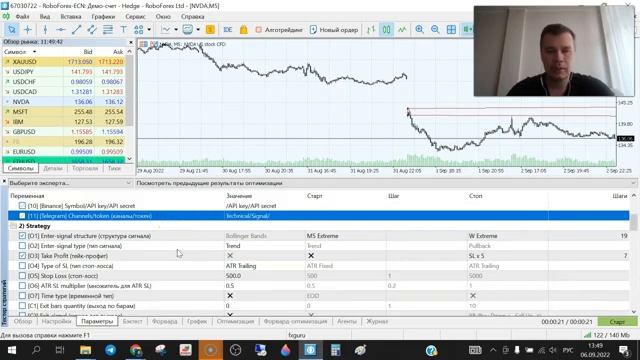Switch to the Оптимизация tab
Screen dimensions: 640x360
coord(236,322)
